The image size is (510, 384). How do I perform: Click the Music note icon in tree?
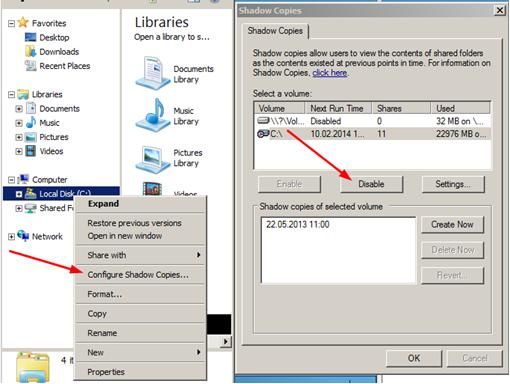31,122
